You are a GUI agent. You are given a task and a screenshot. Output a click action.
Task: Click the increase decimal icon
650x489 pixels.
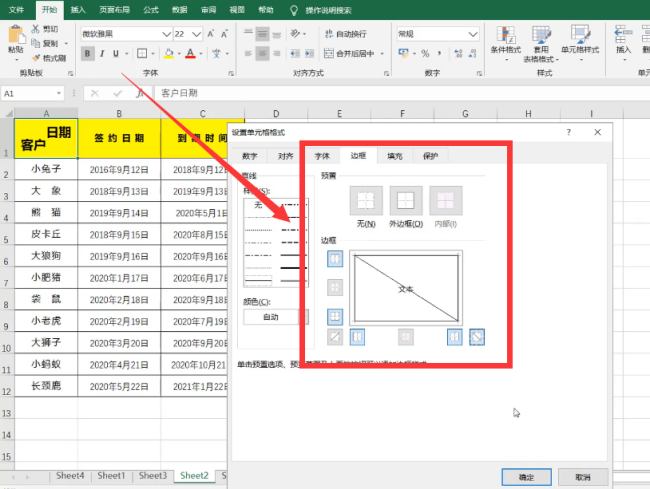(458, 53)
